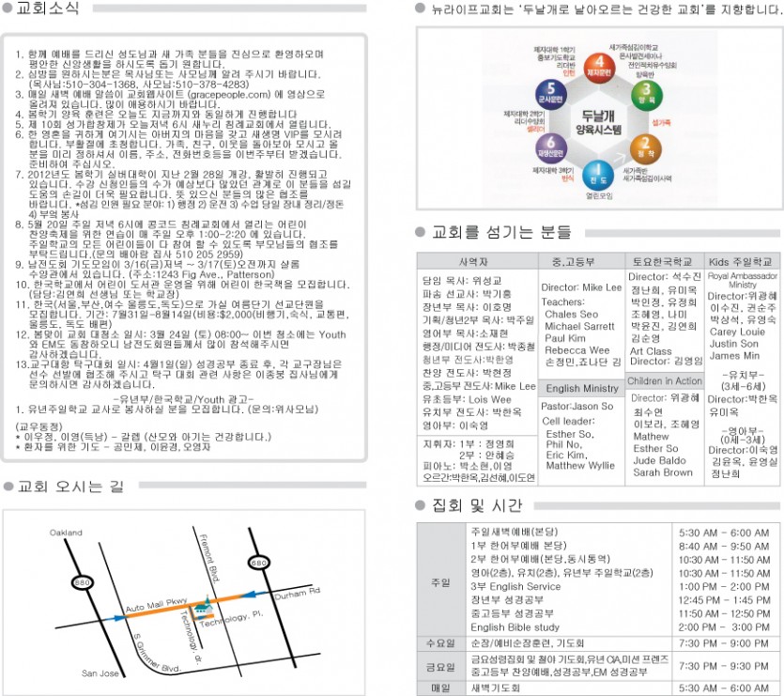Screen dimensions: 784x696
Task: Click 담임 목사: 위성교 in staff list
Action: click(462, 281)
